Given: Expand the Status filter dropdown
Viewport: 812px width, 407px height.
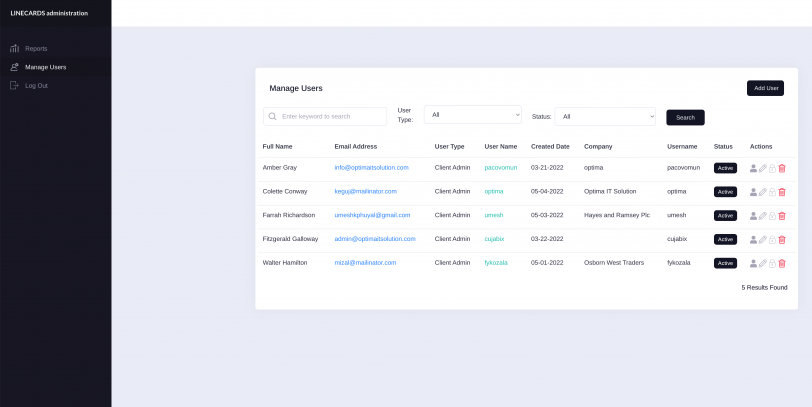Looking at the screenshot, I should click(605, 117).
